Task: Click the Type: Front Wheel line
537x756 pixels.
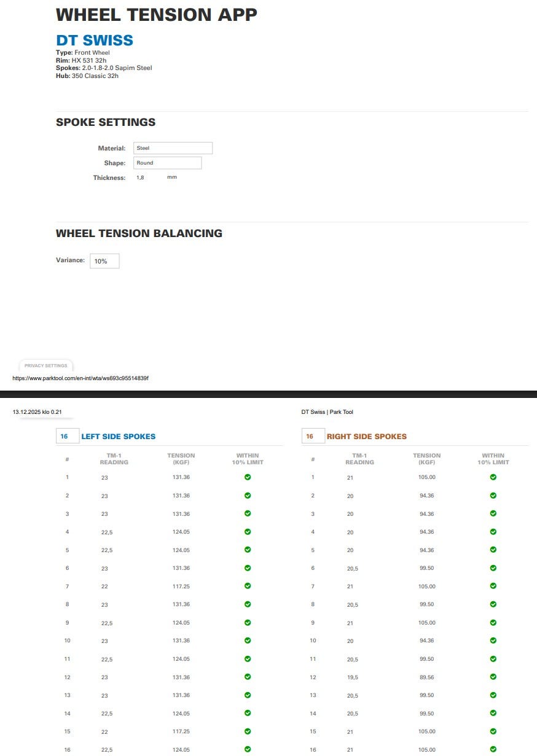Action: click(x=83, y=53)
